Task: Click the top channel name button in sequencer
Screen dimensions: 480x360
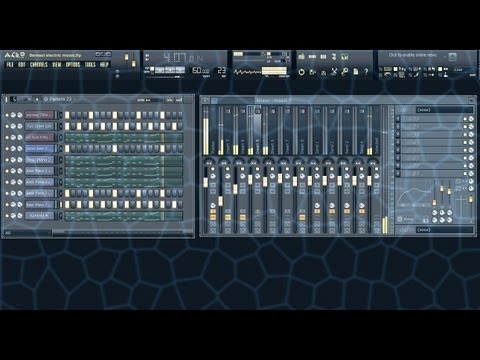Action: coord(39,115)
